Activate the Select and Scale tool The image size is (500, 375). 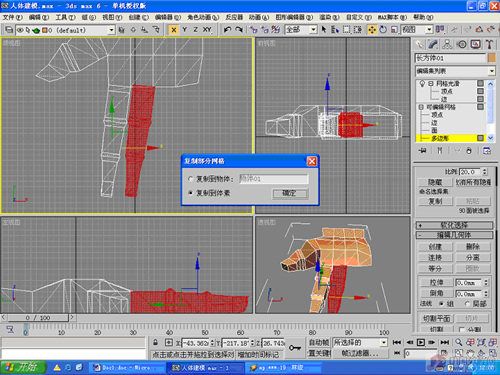coord(394,30)
